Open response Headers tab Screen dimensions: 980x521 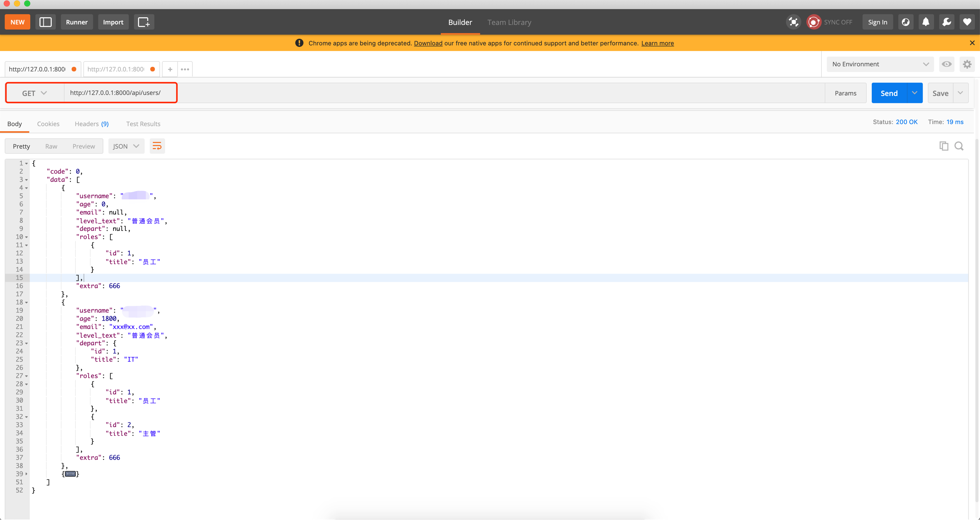pyautogui.click(x=91, y=124)
